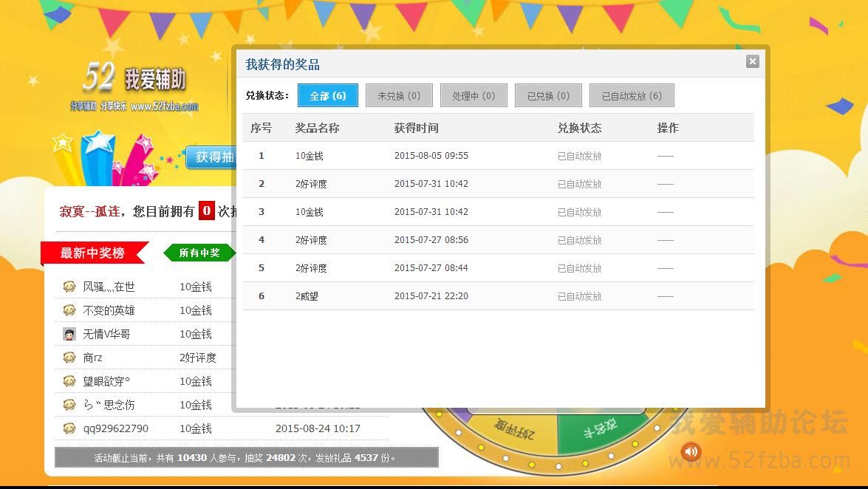Click avatar next to 风骚灬在世

point(69,287)
